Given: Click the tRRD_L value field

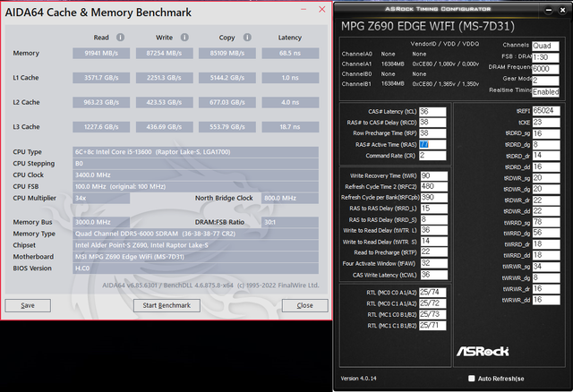Looking at the screenshot, I should click(433, 209).
